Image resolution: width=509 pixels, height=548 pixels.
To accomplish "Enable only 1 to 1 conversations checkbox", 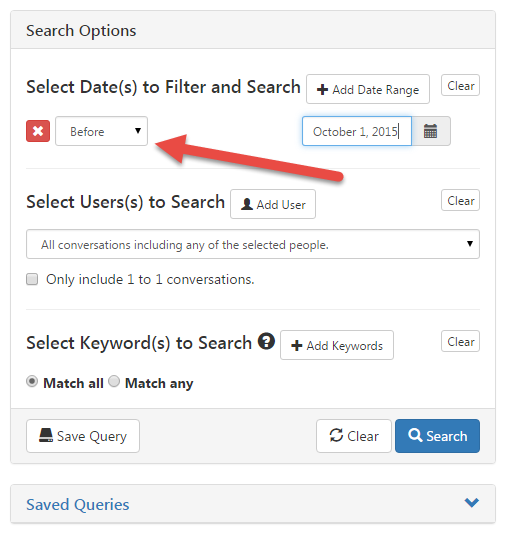I will [x=32, y=279].
